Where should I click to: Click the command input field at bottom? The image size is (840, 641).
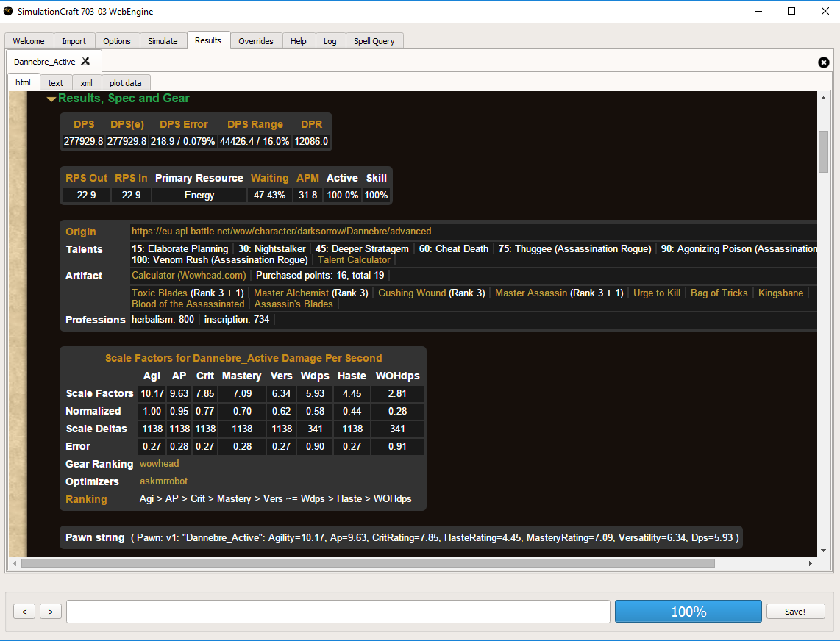click(338, 612)
